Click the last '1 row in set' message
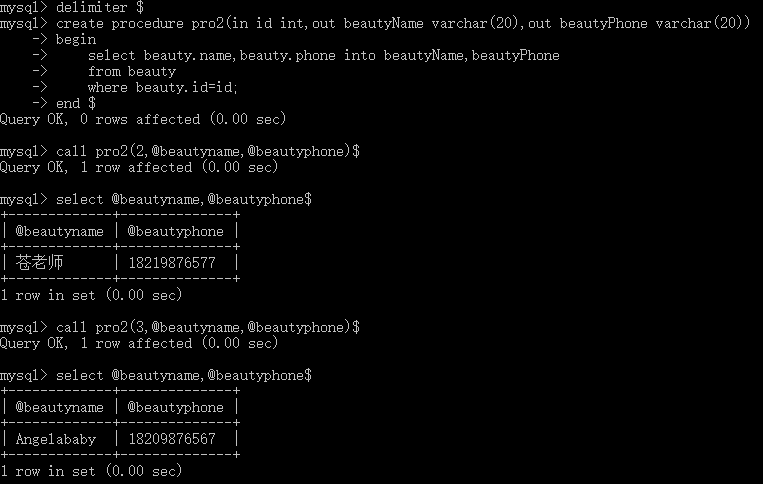Screen dimensions: 763x484 pyautogui.click(x=91, y=471)
